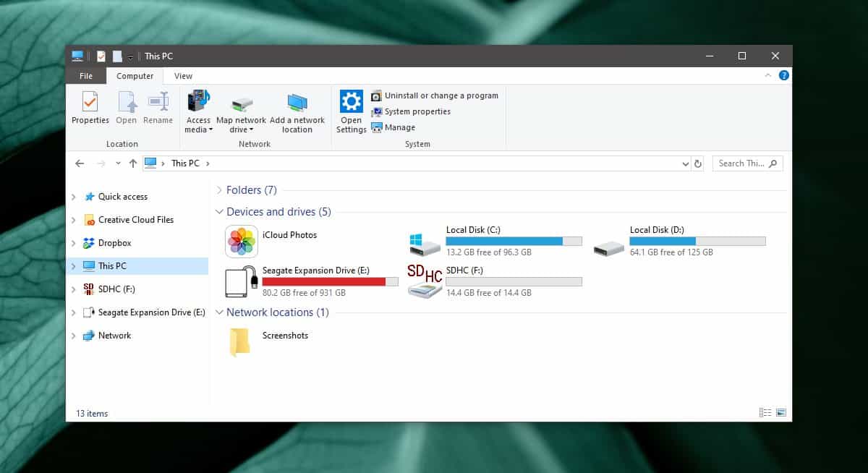The width and height of the screenshot is (868, 473).
Task: Click Manage in the System group
Action: (393, 127)
